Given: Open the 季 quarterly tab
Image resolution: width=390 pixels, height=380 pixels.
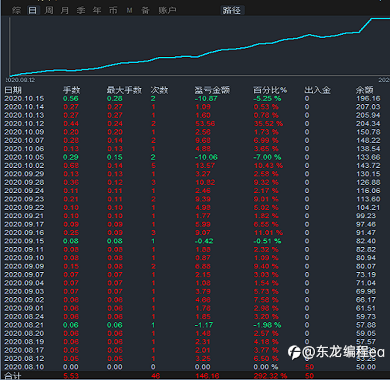Looking at the screenshot, I should point(81,11).
